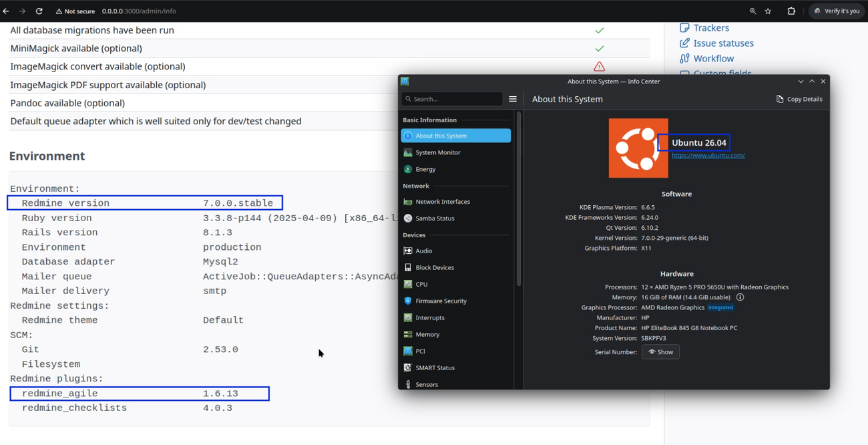Click the memory info circle icon
Viewport: 868px width, 445px height.
pos(740,297)
